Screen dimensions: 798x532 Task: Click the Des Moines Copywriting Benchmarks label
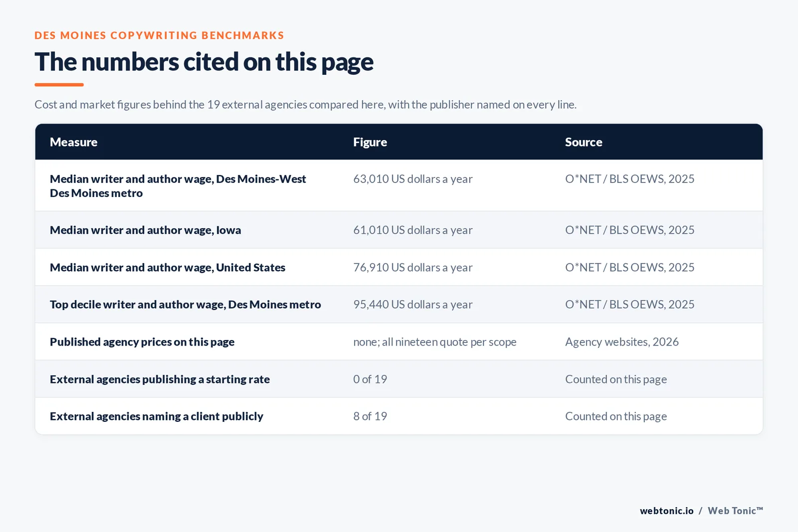[159, 35]
